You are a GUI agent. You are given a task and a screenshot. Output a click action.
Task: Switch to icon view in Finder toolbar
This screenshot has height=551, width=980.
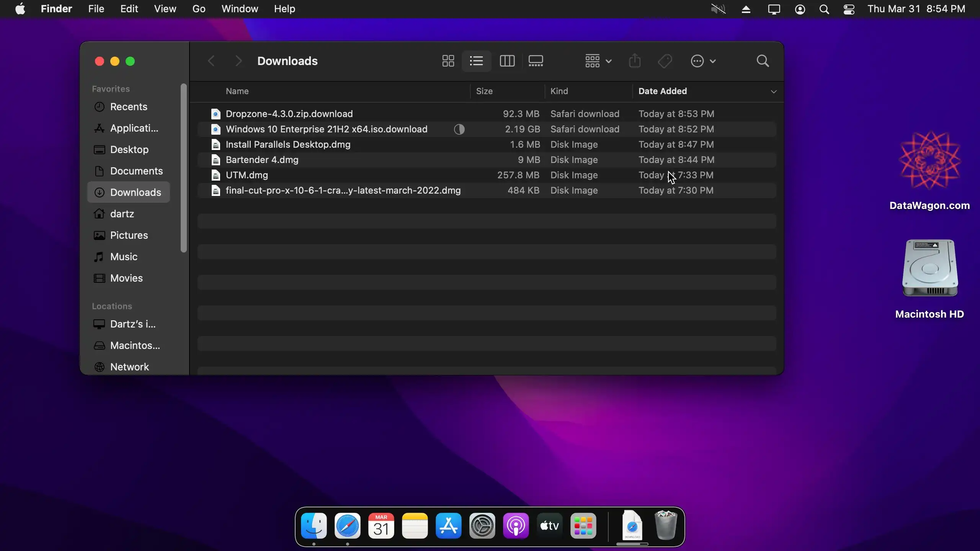(x=448, y=61)
